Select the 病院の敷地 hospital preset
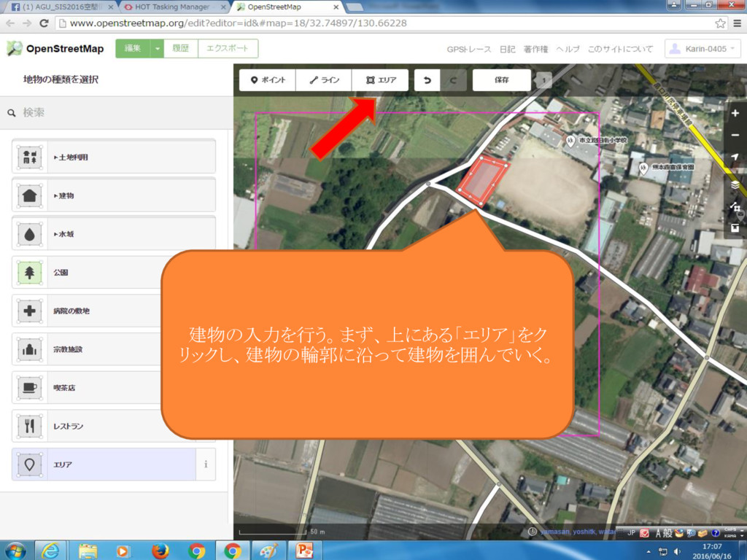Image resolution: width=747 pixels, height=560 pixels. click(x=87, y=311)
